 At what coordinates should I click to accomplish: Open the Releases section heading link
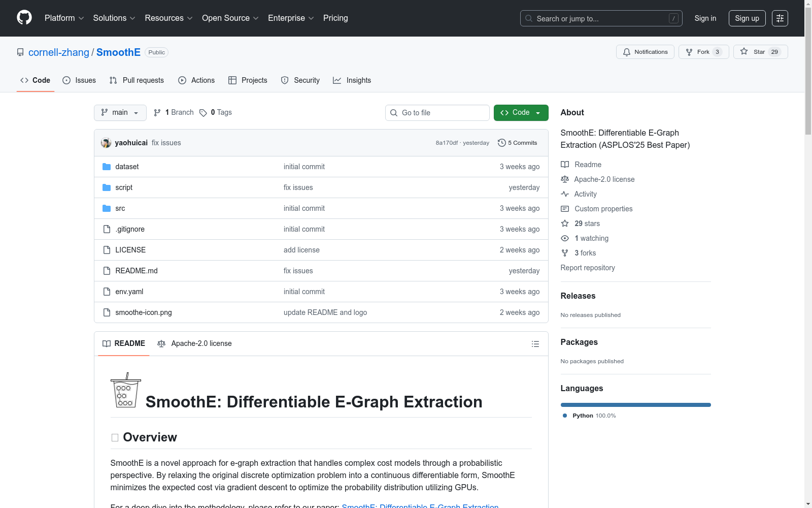click(578, 296)
